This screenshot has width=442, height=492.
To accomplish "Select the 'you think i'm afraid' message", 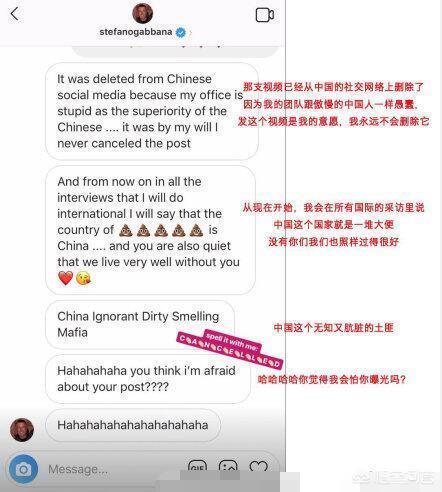I will pos(148,379).
